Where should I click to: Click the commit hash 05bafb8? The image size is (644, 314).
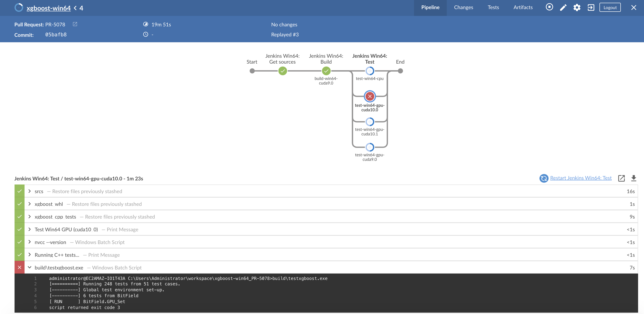pyautogui.click(x=56, y=35)
